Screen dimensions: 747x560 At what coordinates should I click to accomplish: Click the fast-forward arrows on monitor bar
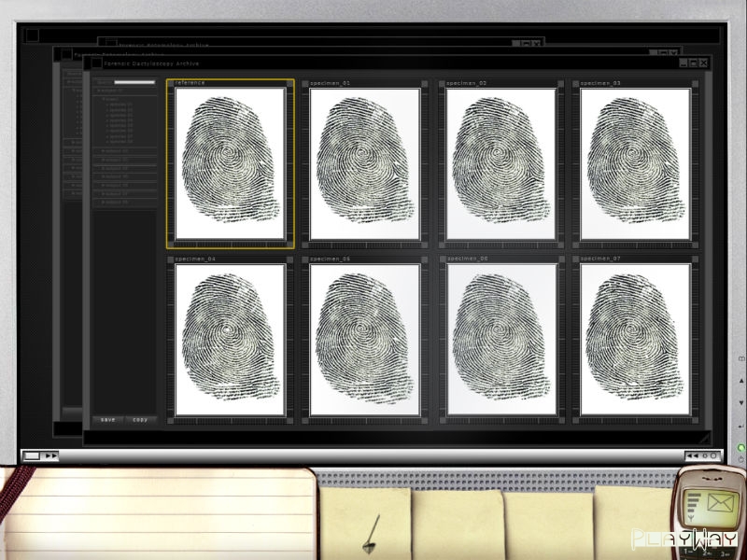[x=50, y=455]
